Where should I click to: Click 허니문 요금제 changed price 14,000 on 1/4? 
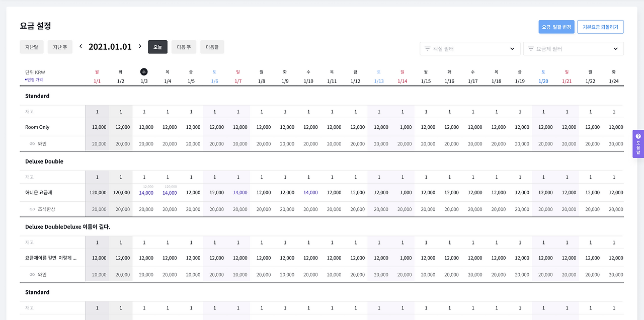(x=170, y=193)
